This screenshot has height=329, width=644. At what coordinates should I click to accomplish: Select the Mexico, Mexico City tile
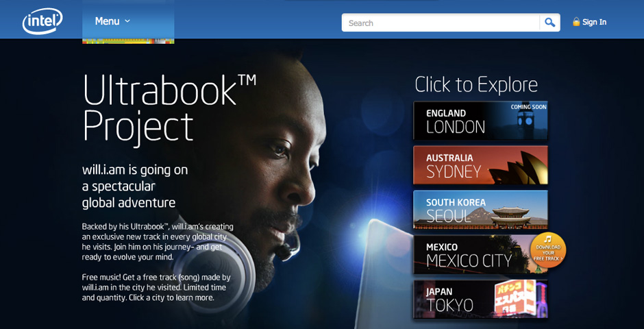pos(480,254)
